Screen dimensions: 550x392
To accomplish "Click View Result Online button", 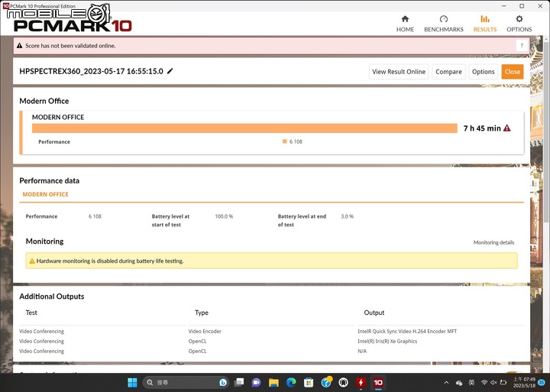I will (x=399, y=72).
